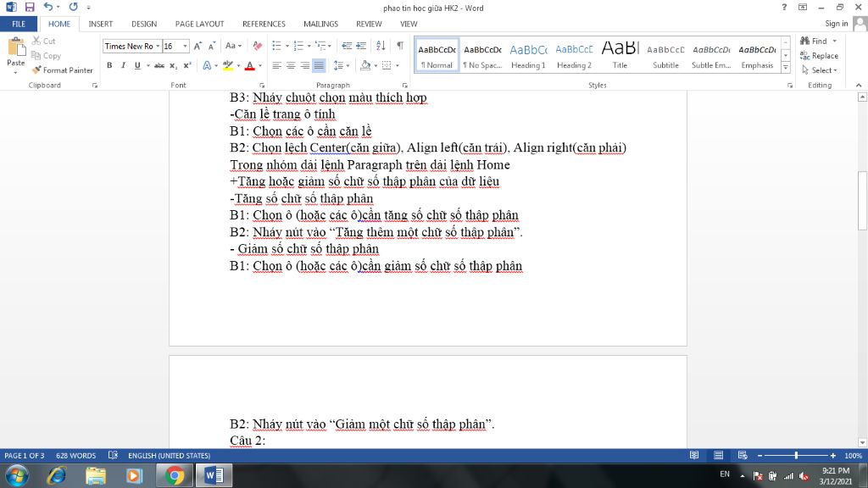This screenshot has height=488, width=868.
Task: Switch to the DESIGN tab
Action: click(144, 24)
